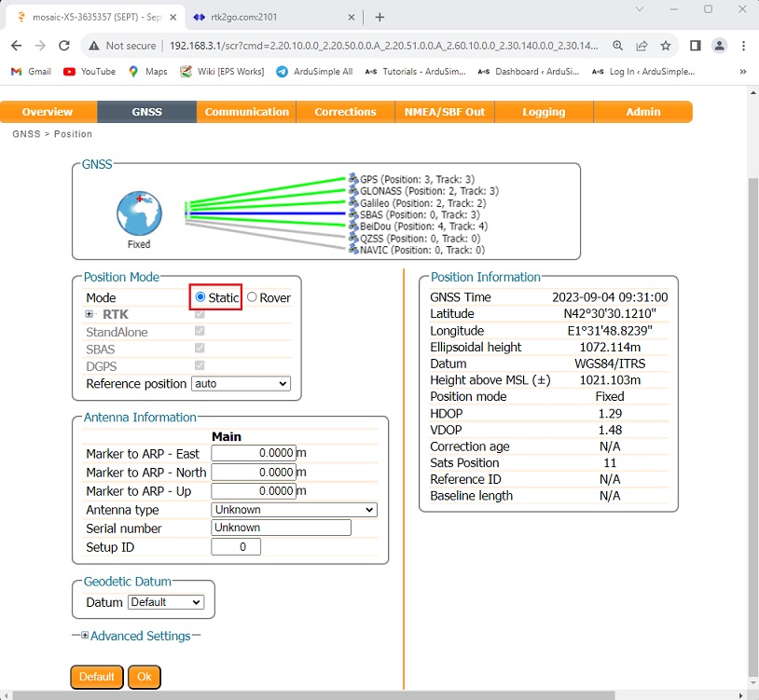This screenshot has width=759, height=700.
Task: Click the BeiDou satellite icon
Action: click(353, 226)
